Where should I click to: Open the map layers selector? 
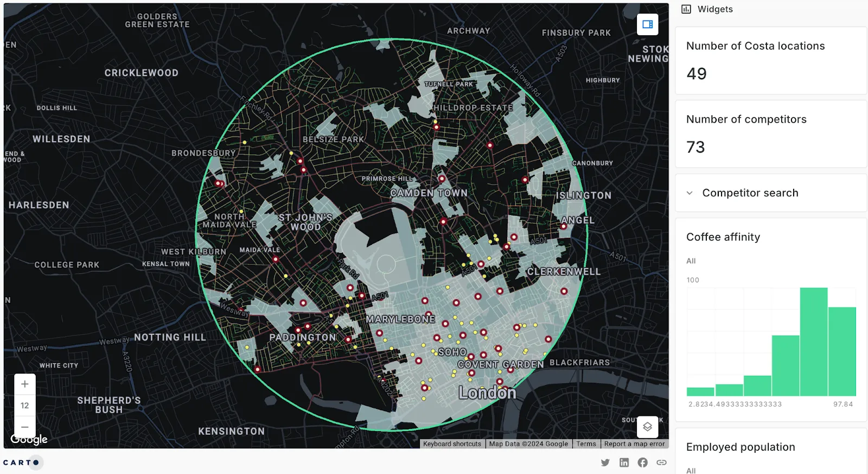click(x=647, y=427)
